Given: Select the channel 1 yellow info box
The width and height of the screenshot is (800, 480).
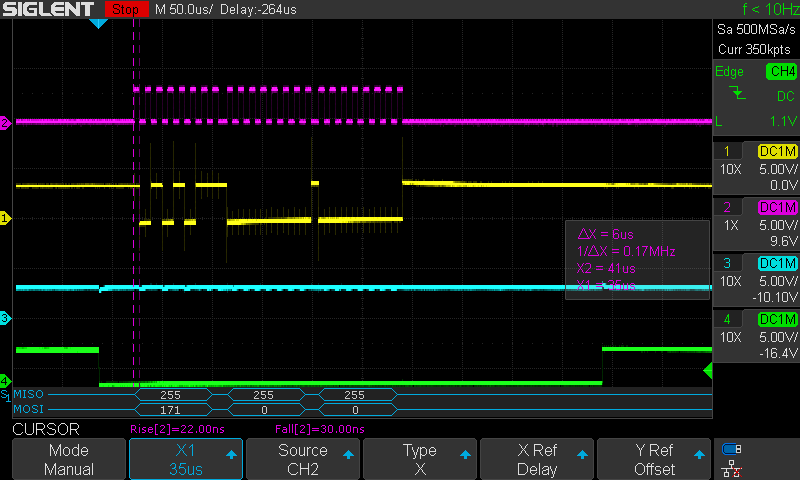Looking at the screenshot, I should tap(756, 168).
